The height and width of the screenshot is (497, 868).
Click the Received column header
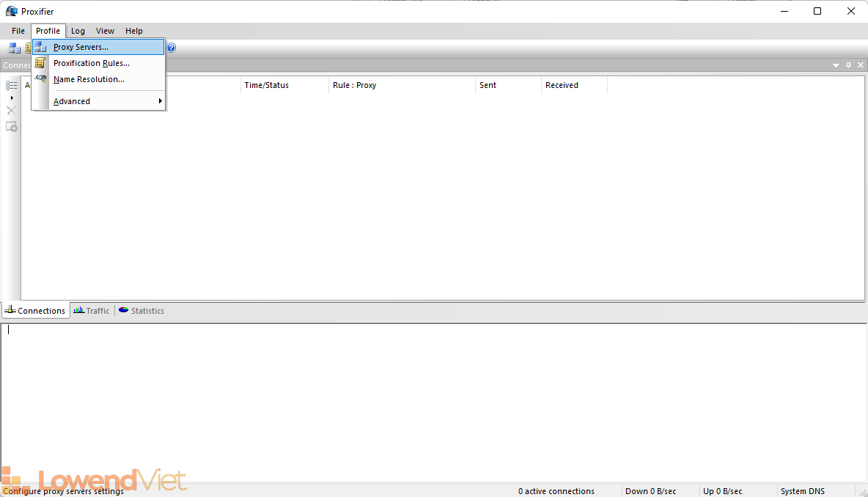click(x=562, y=85)
